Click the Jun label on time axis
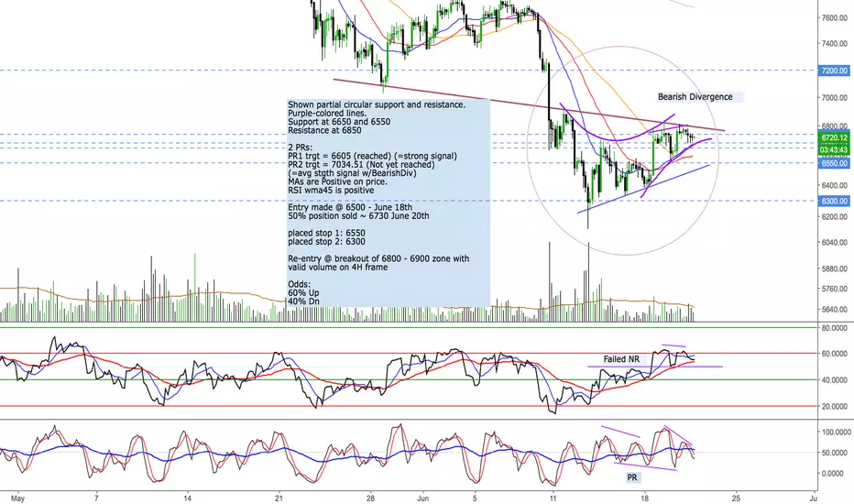Image resolution: width=854 pixels, height=504 pixels. [x=423, y=498]
